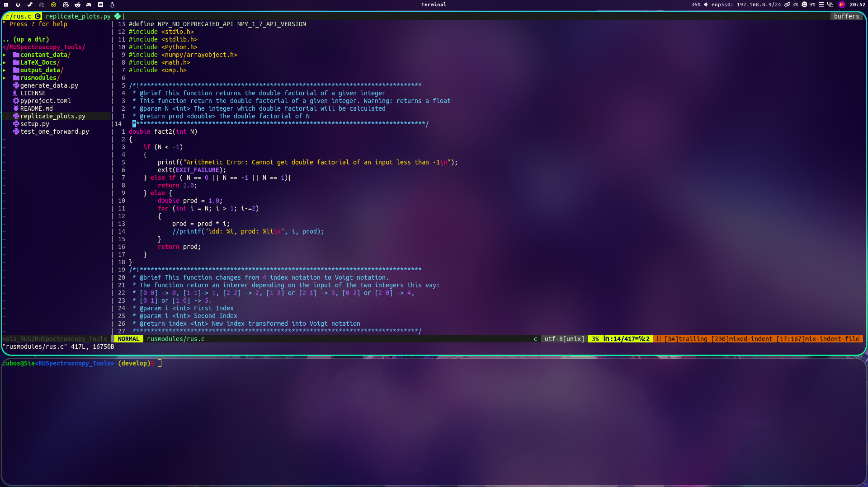Click the terminal prompt input area at bottom
Screen dimensions: 868x487
pos(159,363)
